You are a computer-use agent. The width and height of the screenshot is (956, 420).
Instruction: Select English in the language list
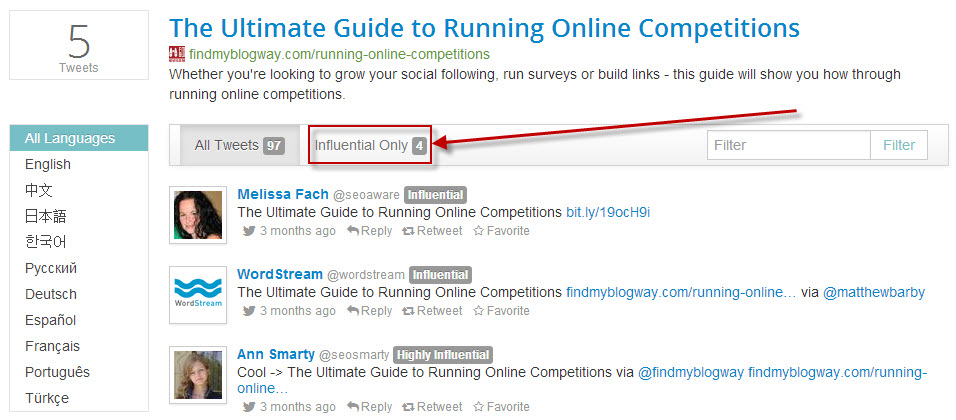click(x=48, y=164)
